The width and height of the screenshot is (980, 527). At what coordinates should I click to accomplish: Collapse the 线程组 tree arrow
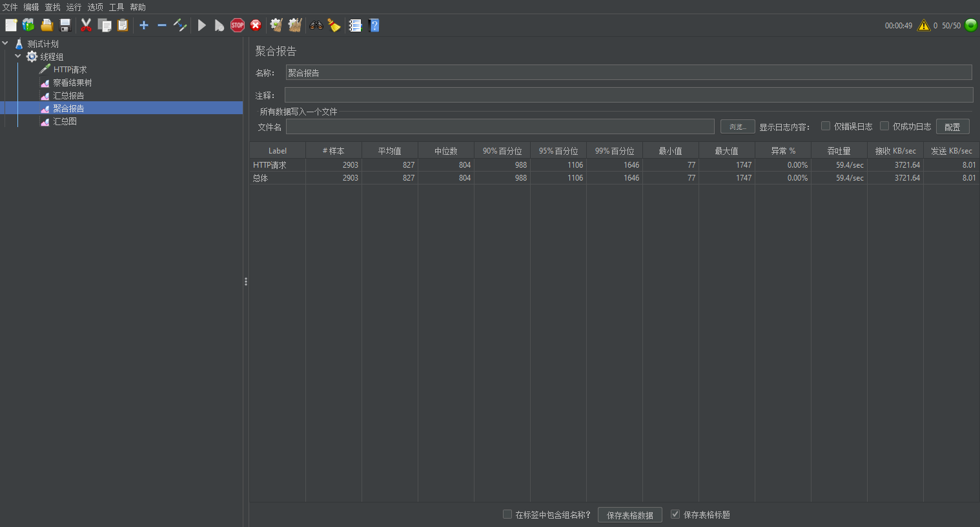[18, 56]
